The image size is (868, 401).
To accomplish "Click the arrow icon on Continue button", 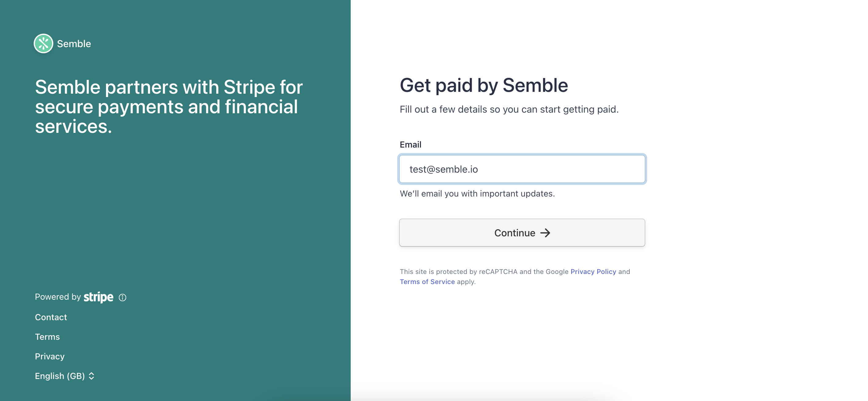I will click(545, 233).
